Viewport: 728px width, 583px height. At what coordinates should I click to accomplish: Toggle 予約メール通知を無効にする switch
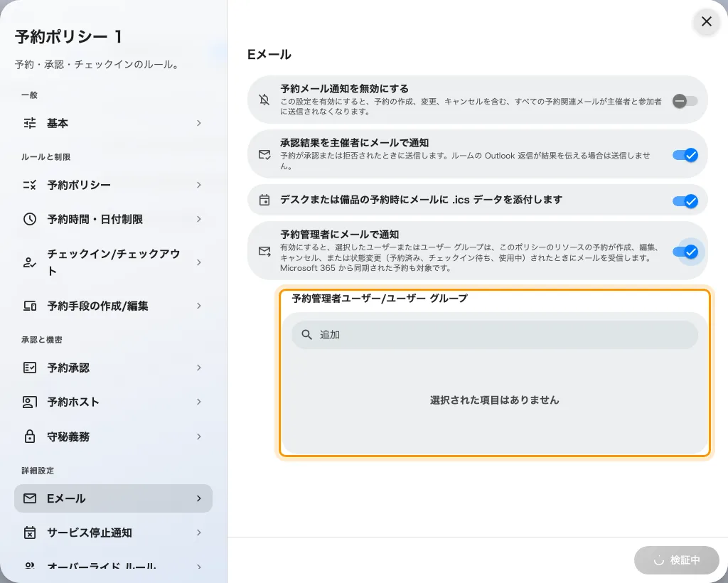[685, 101]
